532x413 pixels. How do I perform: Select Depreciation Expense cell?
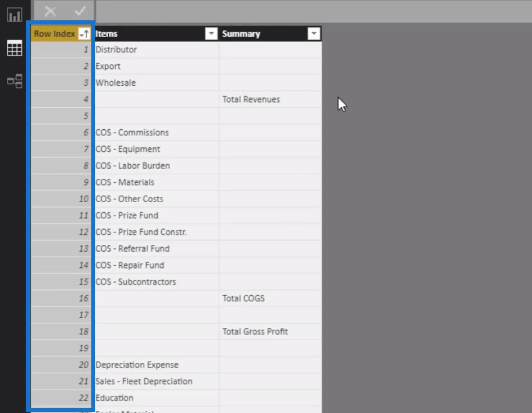(157, 365)
